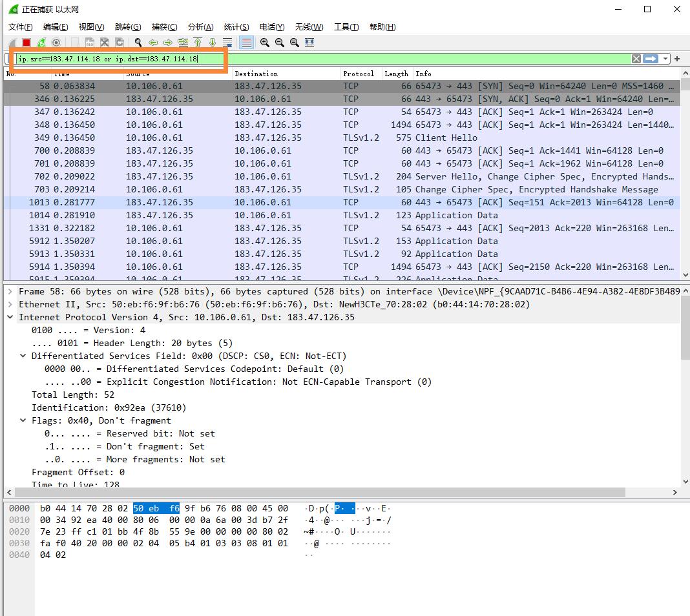Jump to the first packet

click(x=198, y=43)
